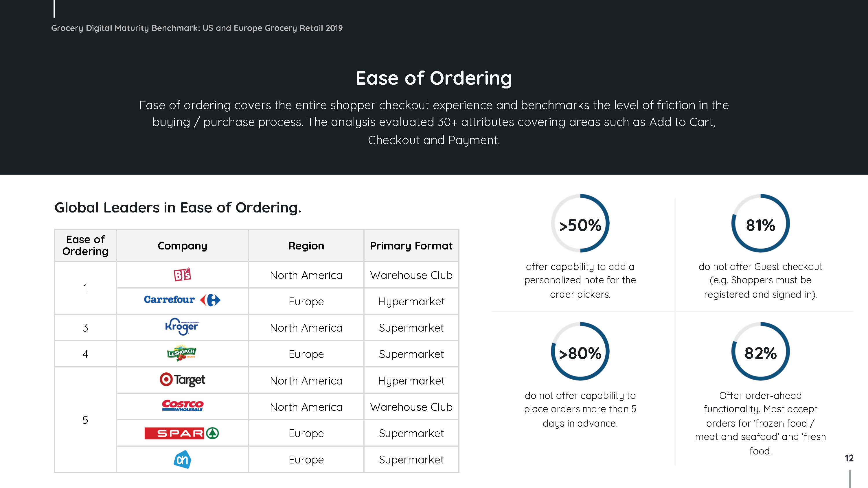Screen dimensions: 868x488
Task: Click North America in the Target row
Action: tap(306, 380)
